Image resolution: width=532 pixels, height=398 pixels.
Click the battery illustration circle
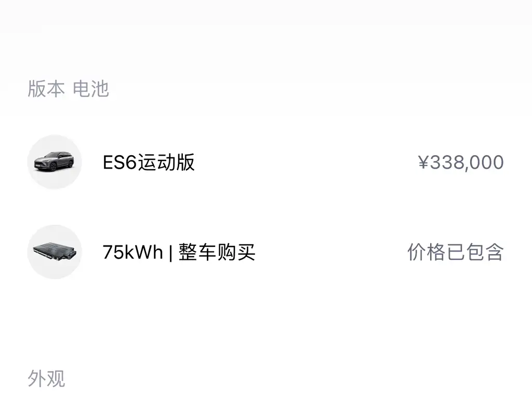point(55,251)
